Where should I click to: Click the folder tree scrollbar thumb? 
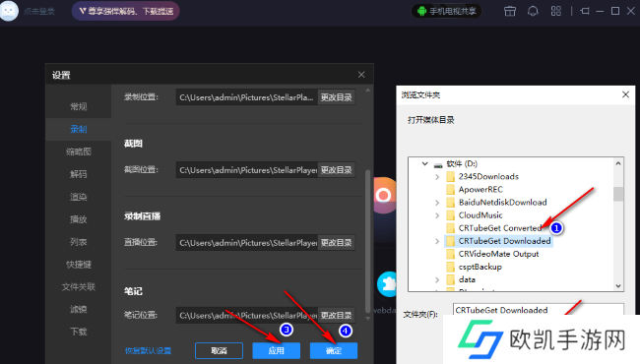tap(618, 194)
